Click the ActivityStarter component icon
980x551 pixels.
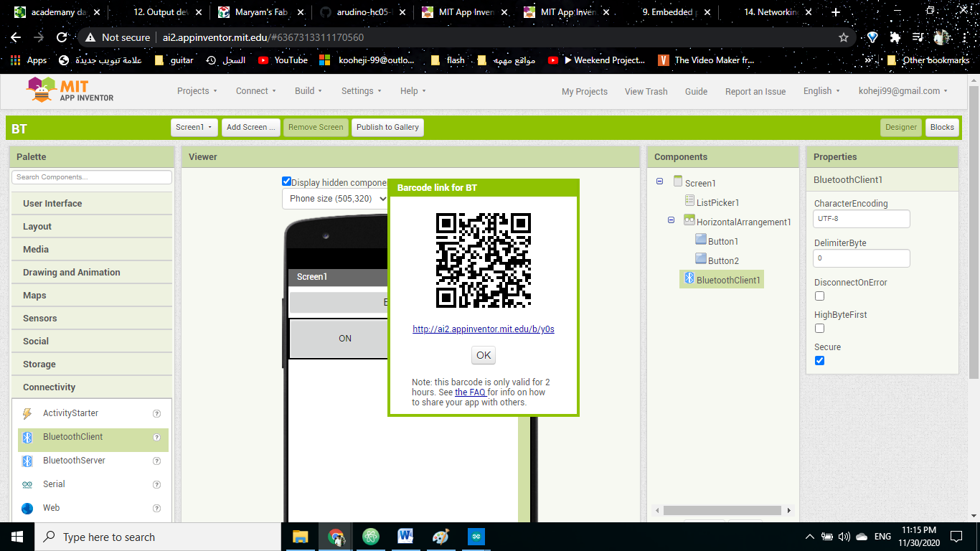click(29, 413)
